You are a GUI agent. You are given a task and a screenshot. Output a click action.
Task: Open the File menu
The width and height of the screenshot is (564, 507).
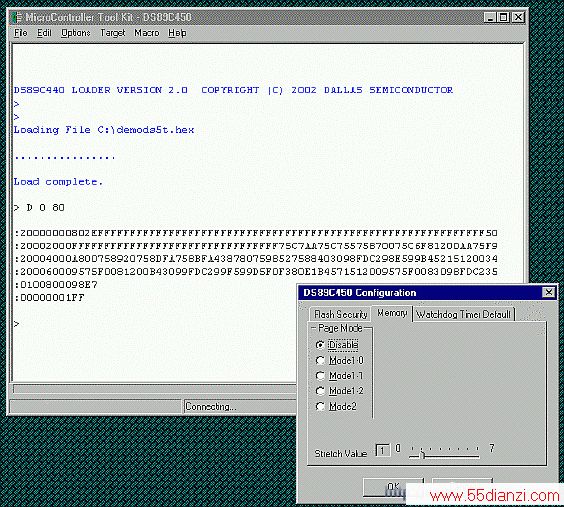tap(21, 33)
